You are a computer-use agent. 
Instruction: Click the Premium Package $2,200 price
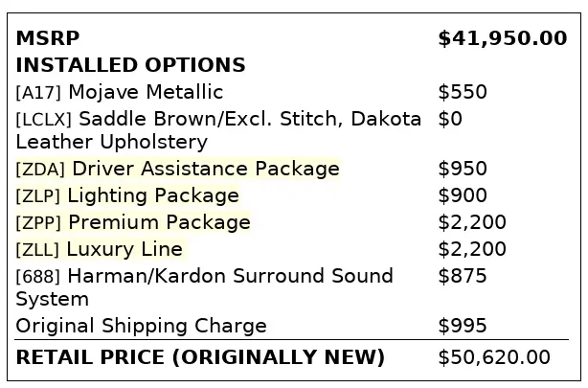pos(472,222)
